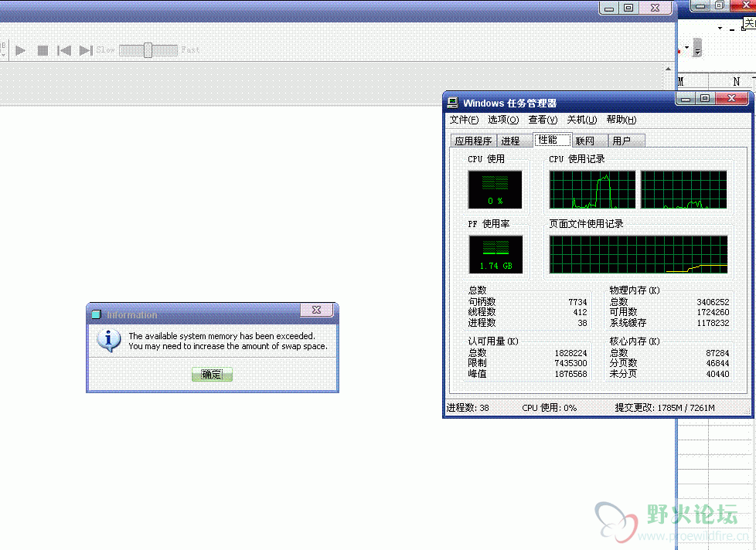
Task: Switch to the 进程 tab
Action: click(x=514, y=141)
